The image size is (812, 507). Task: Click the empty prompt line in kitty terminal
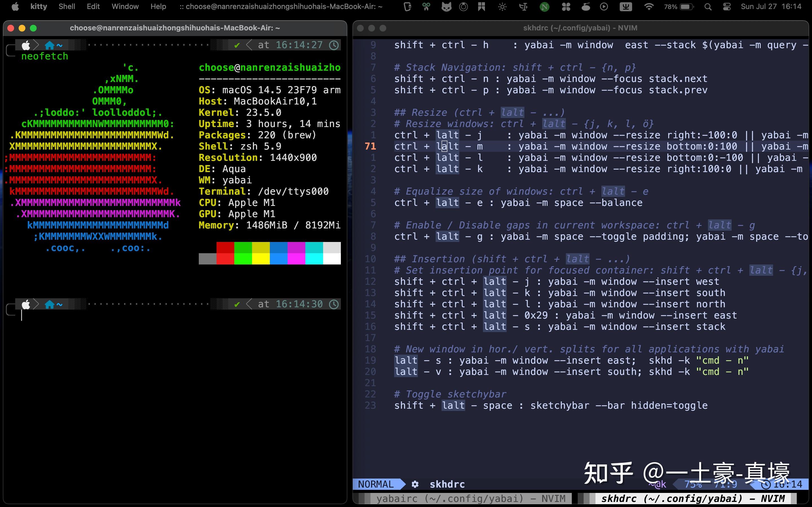tap(134, 315)
